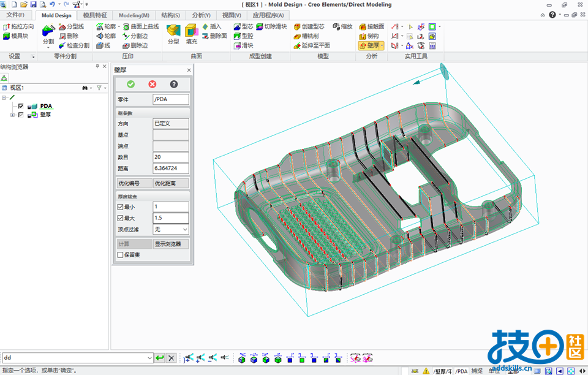588x375 pixels.
Task: Select the 分割边 split edge tool
Action: pyautogui.click(x=135, y=36)
